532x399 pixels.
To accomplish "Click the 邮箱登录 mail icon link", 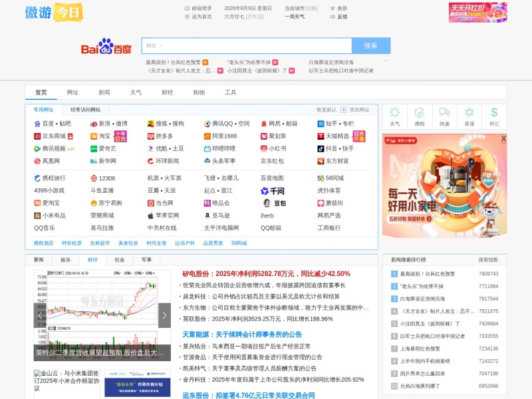I will (198, 9).
